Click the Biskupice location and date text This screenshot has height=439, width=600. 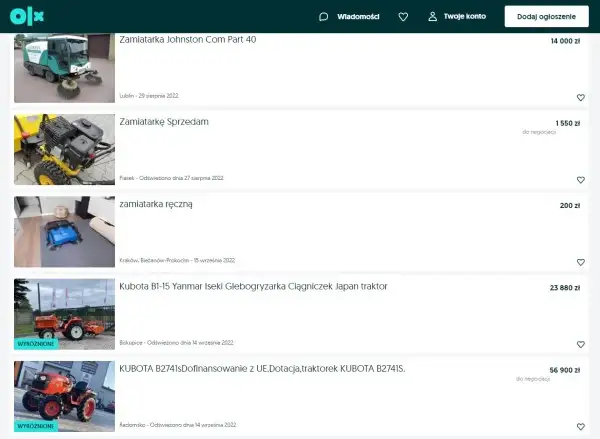[176, 343]
